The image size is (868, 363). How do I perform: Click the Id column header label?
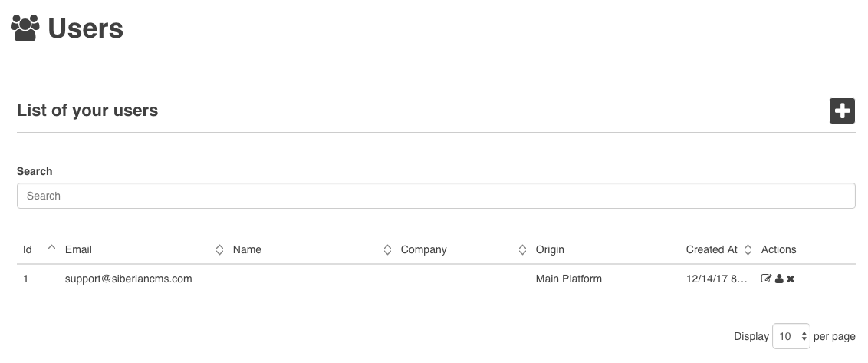click(x=28, y=249)
